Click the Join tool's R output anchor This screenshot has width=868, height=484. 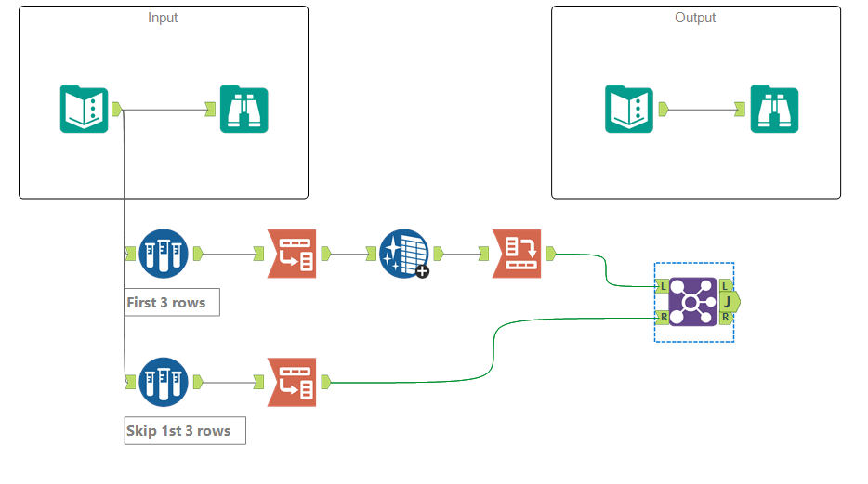(726, 317)
